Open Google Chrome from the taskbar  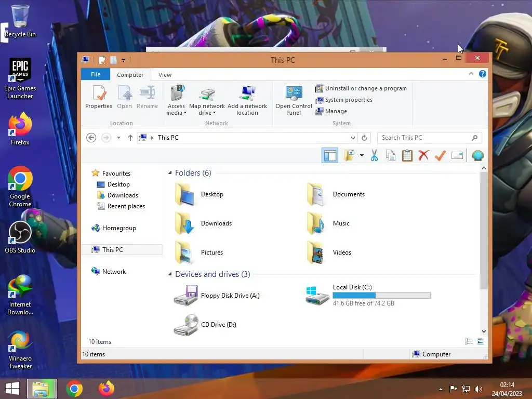74,389
